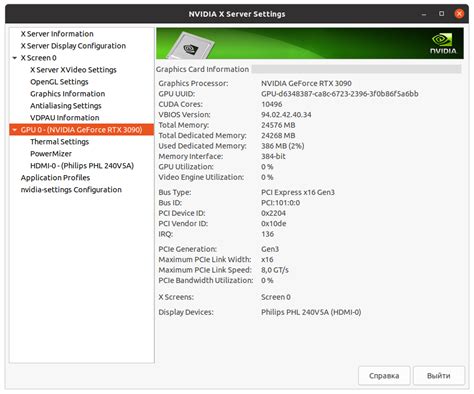Select X Screen 0 entry
This screenshot has height=394, width=474.
tap(39, 58)
